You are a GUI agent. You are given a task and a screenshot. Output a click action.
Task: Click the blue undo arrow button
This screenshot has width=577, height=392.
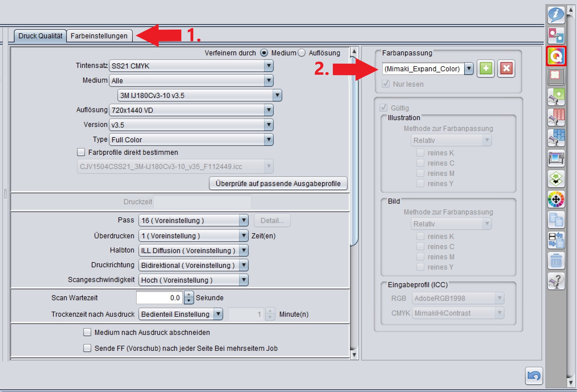click(534, 376)
